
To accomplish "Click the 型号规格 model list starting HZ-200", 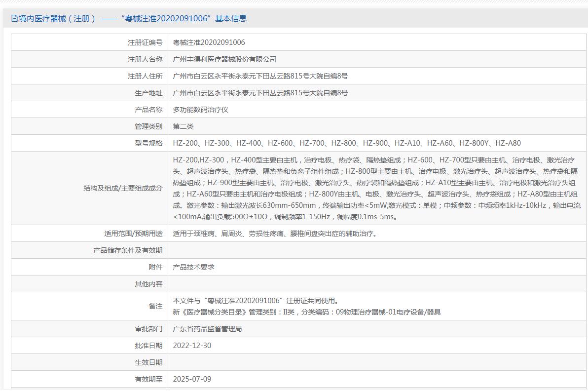I will point(346,143).
